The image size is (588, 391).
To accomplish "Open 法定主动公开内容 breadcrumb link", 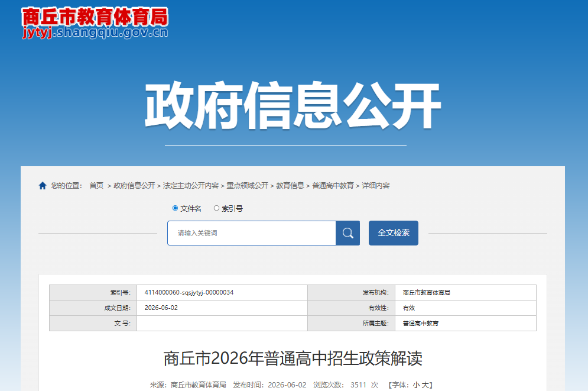I will pyautogui.click(x=191, y=185).
